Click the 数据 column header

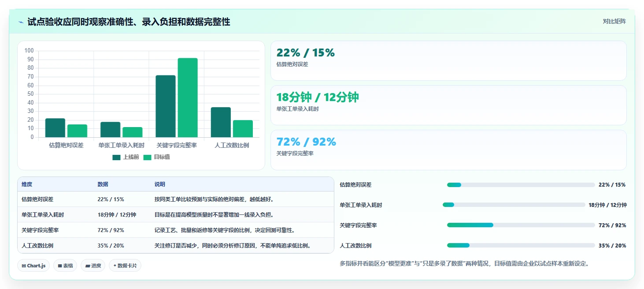coord(103,184)
